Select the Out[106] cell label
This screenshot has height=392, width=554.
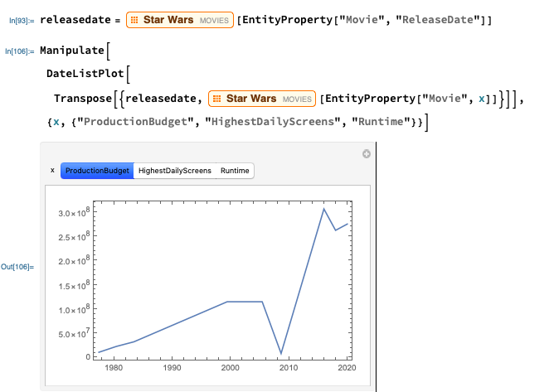(x=17, y=267)
